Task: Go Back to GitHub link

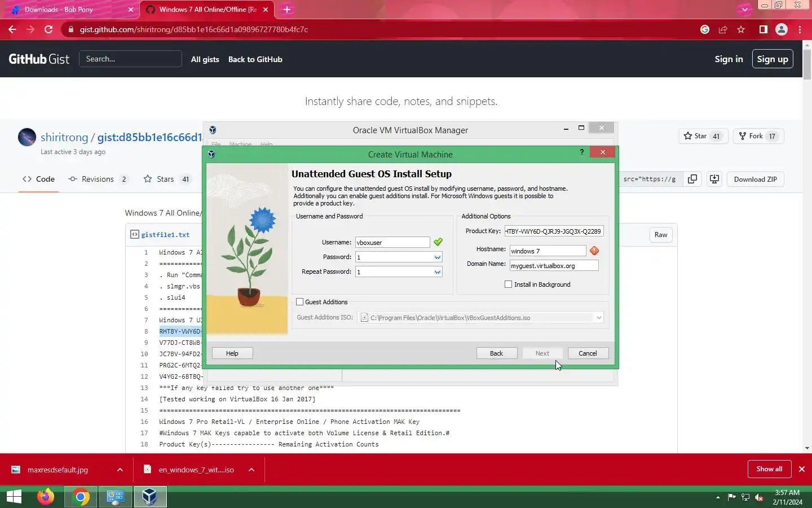Action: (255, 59)
